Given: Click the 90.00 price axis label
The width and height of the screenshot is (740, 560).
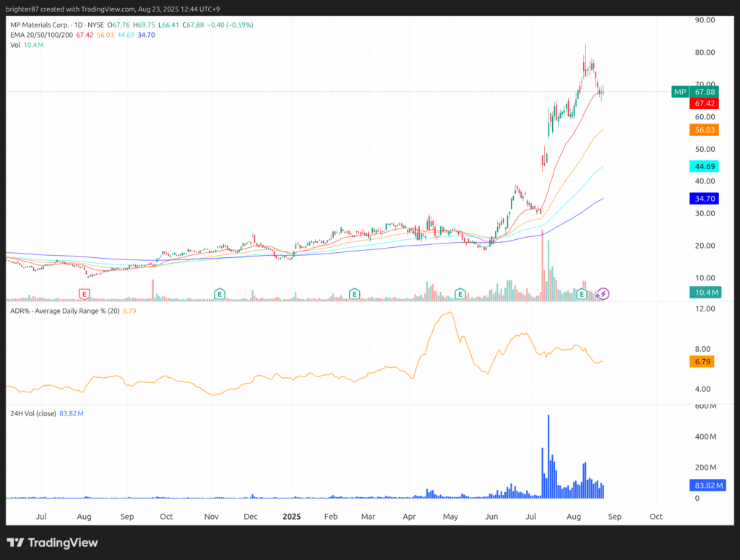Looking at the screenshot, I should tap(705, 20).
